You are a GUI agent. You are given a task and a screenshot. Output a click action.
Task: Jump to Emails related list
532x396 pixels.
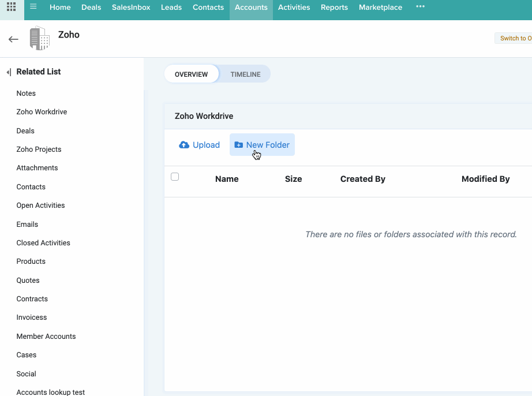[x=27, y=225]
